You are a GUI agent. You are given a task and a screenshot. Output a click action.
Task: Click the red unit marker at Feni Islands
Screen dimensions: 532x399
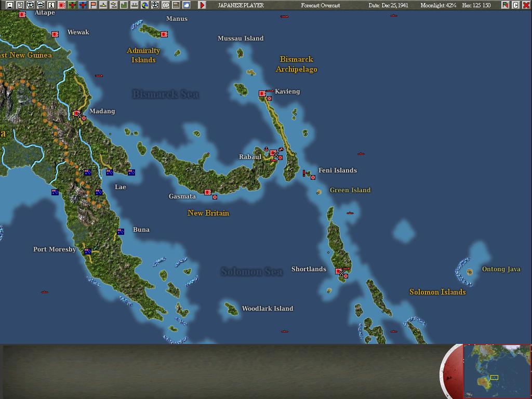click(x=313, y=178)
